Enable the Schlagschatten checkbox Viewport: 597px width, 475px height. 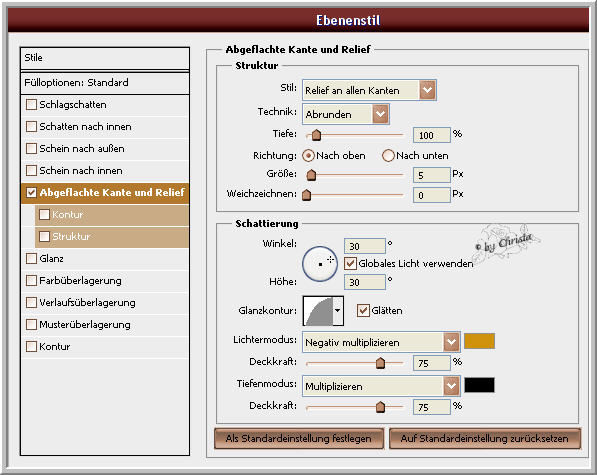point(31,104)
